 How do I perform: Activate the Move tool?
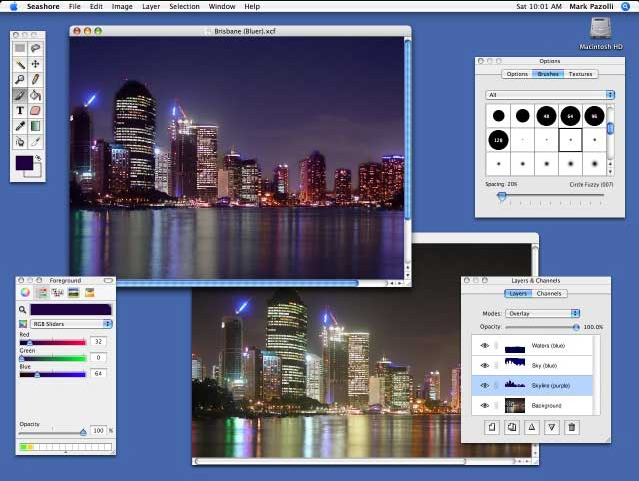[x=36, y=63]
